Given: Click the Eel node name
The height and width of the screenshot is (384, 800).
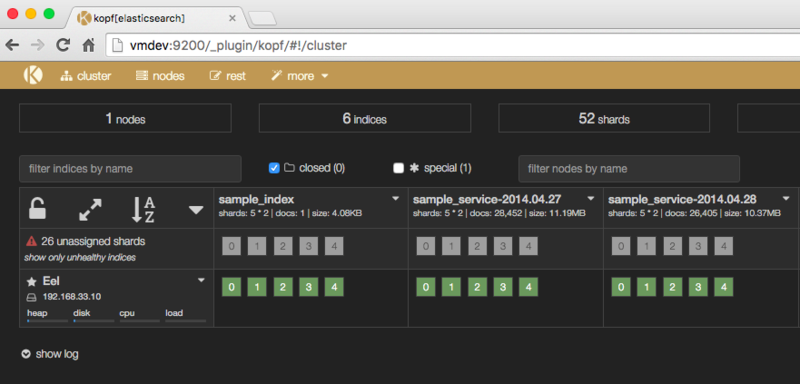Looking at the screenshot, I should [x=52, y=281].
